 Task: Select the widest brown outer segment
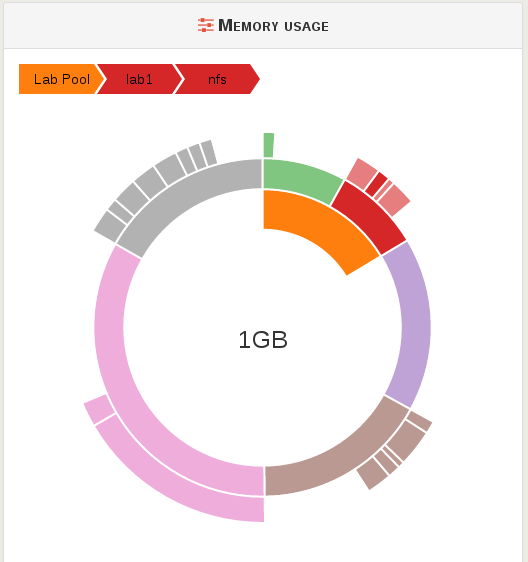coord(407,440)
